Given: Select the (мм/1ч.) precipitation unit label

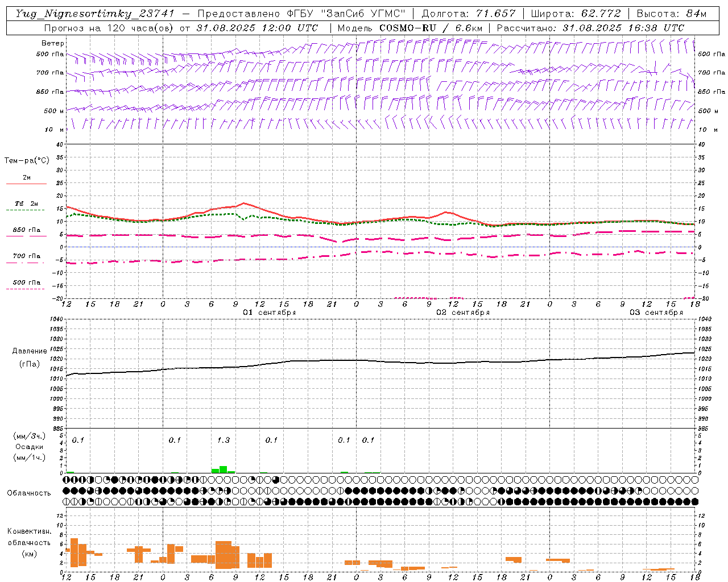Looking at the screenshot, I should click(x=30, y=457).
